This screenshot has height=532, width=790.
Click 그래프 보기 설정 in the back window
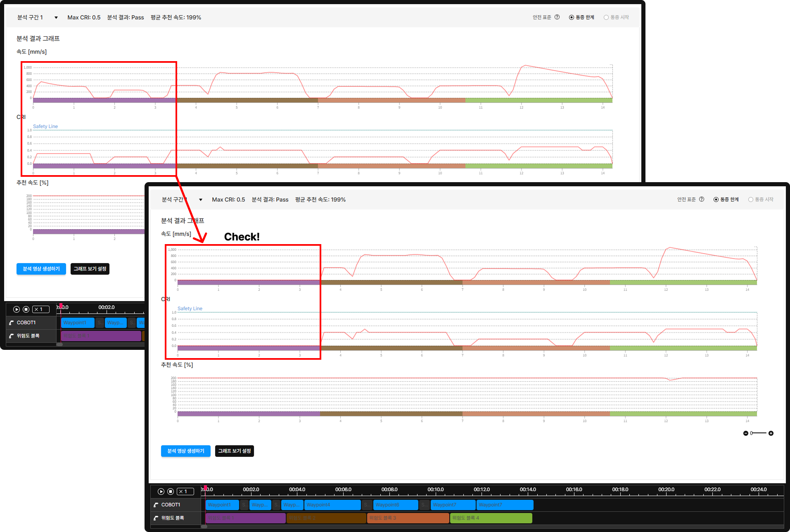tap(90, 269)
